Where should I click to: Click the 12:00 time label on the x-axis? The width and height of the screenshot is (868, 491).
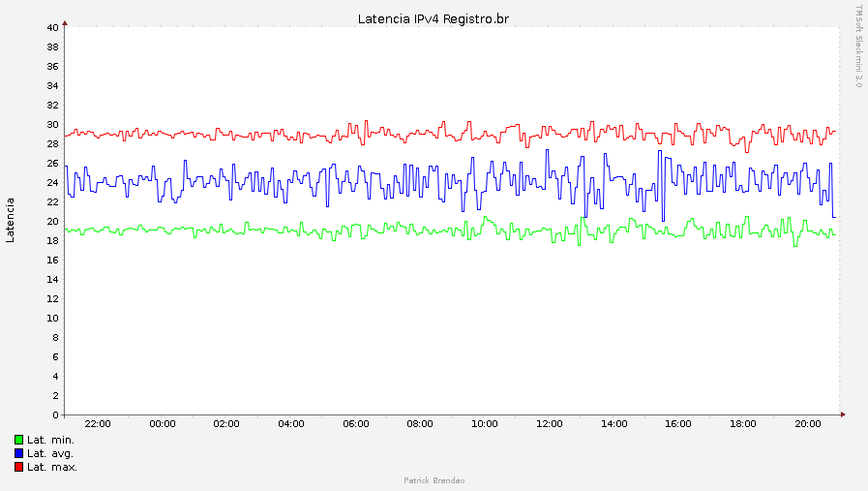[x=549, y=424]
